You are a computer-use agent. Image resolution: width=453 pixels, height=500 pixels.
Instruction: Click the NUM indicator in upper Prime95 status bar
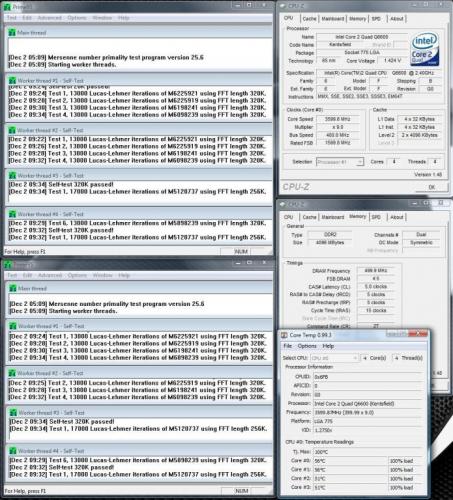tap(241, 251)
